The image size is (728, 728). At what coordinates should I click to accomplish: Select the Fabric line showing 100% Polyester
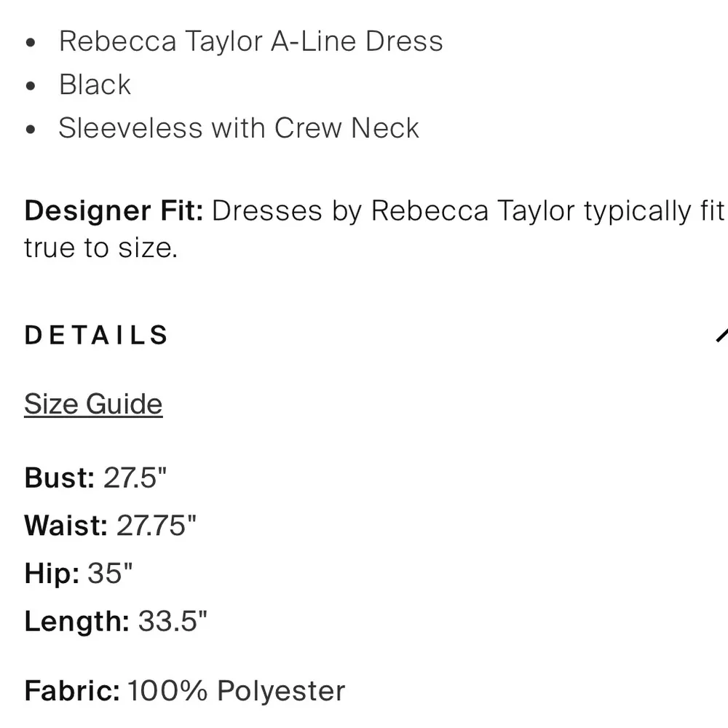[x=183, y=690]
